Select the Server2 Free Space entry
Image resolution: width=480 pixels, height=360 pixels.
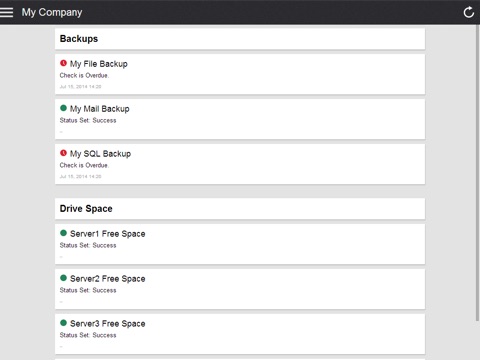click(240, 289)
